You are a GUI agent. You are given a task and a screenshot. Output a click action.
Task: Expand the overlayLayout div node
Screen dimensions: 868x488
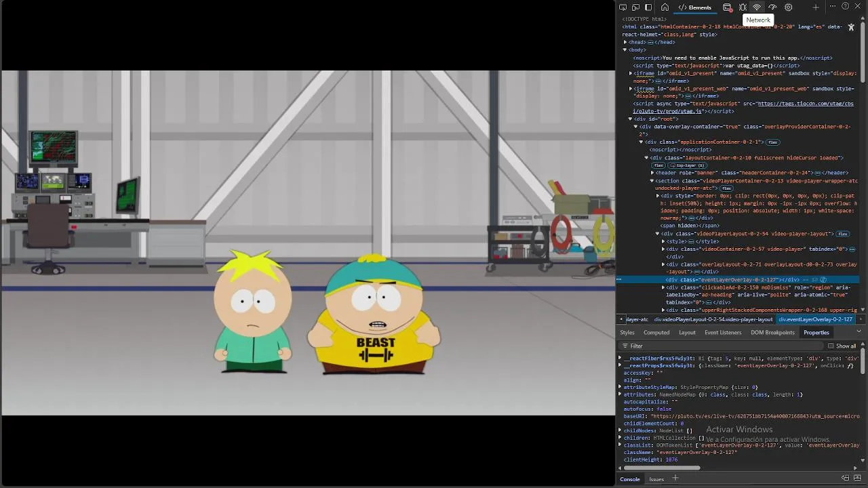(x=663, y=264)
